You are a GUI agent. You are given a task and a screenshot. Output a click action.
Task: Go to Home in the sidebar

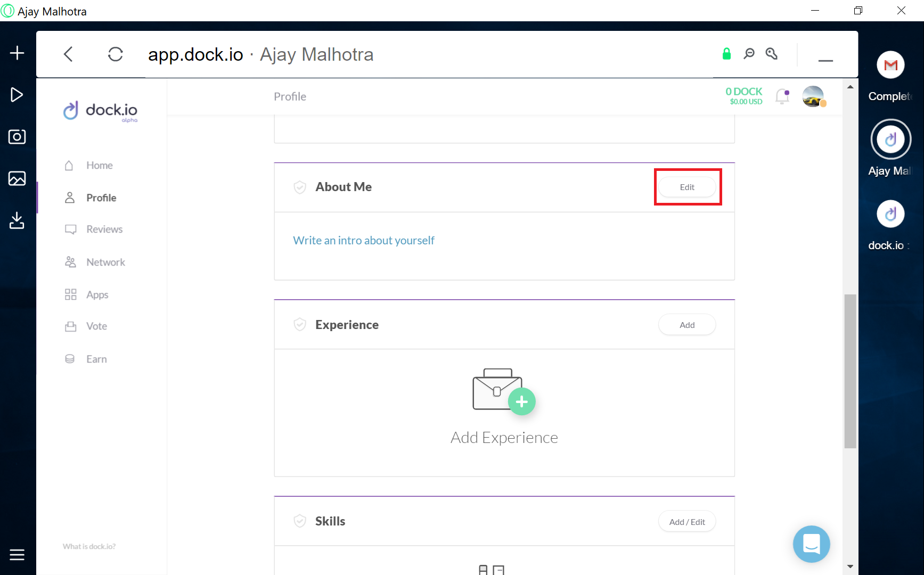tap(99, 166)
